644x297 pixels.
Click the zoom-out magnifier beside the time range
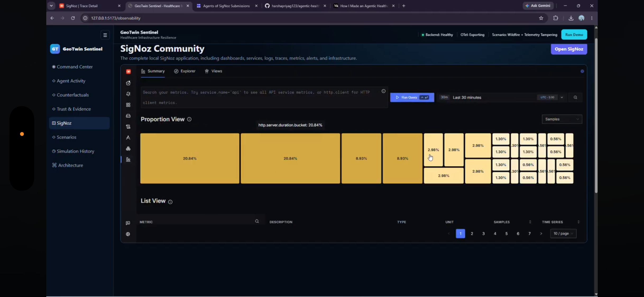click(575, 97)
